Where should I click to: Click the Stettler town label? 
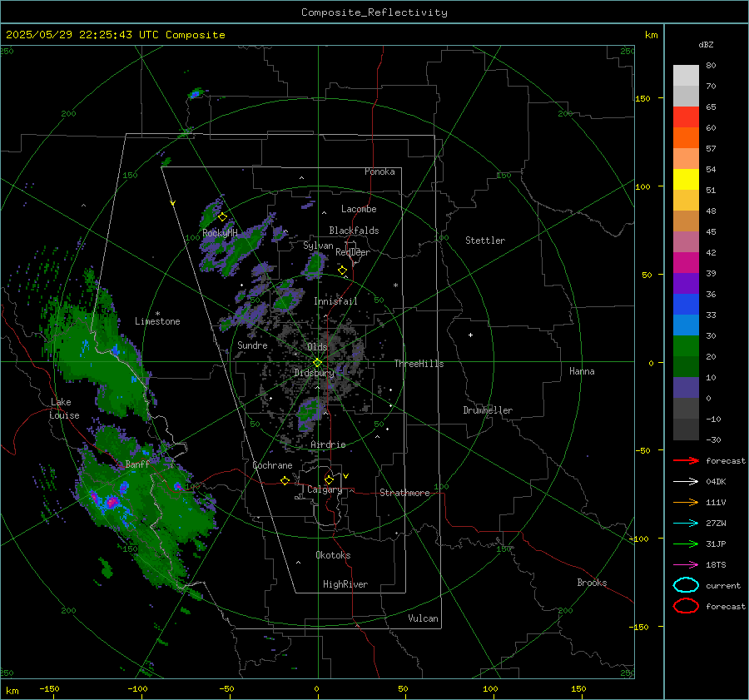pos(485,241)
